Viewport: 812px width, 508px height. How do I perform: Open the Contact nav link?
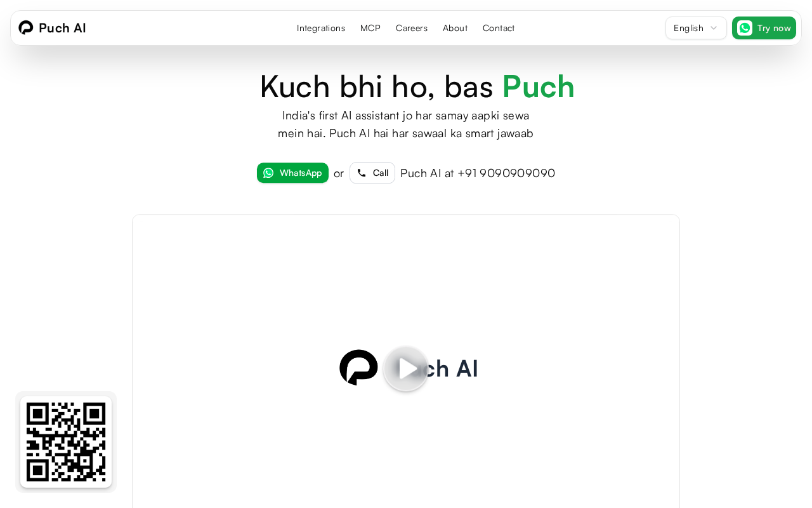pos(499,28)
